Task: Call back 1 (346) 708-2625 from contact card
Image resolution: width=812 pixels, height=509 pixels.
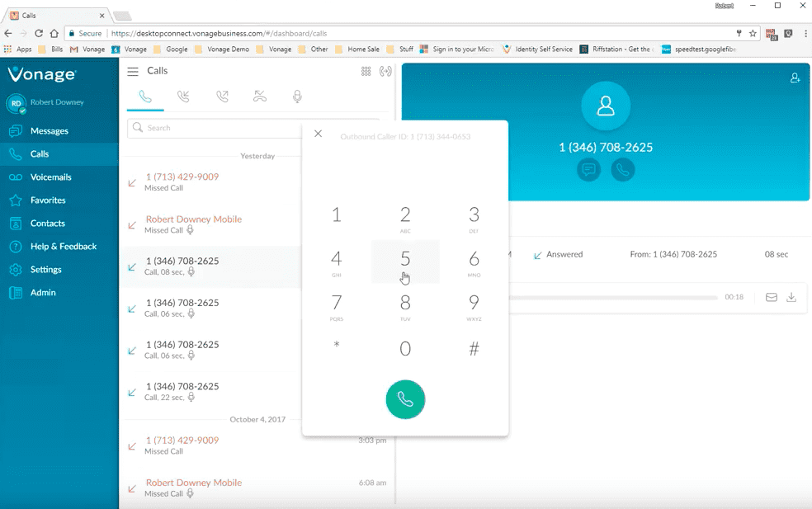Action: point(623,171)
